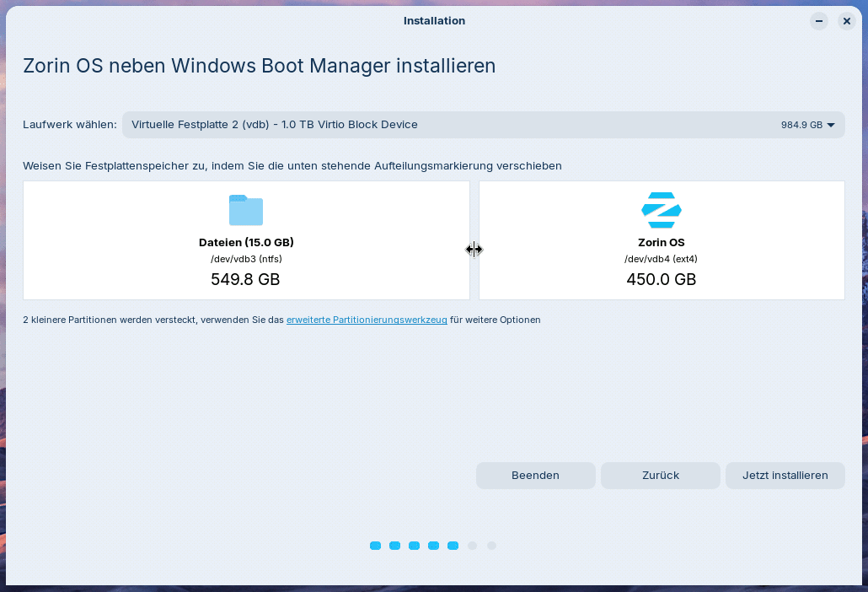
Task: Click the Beenden button
Action: pos(535,475)
